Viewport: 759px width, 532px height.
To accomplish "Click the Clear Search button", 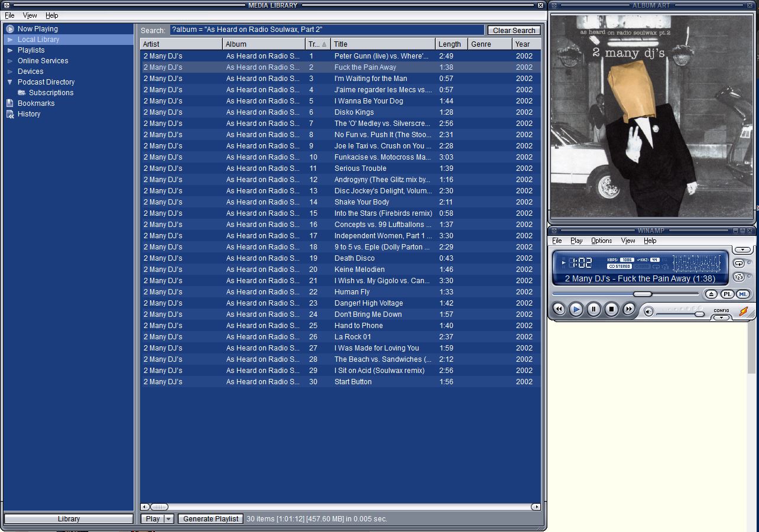I will pos(514,30).
